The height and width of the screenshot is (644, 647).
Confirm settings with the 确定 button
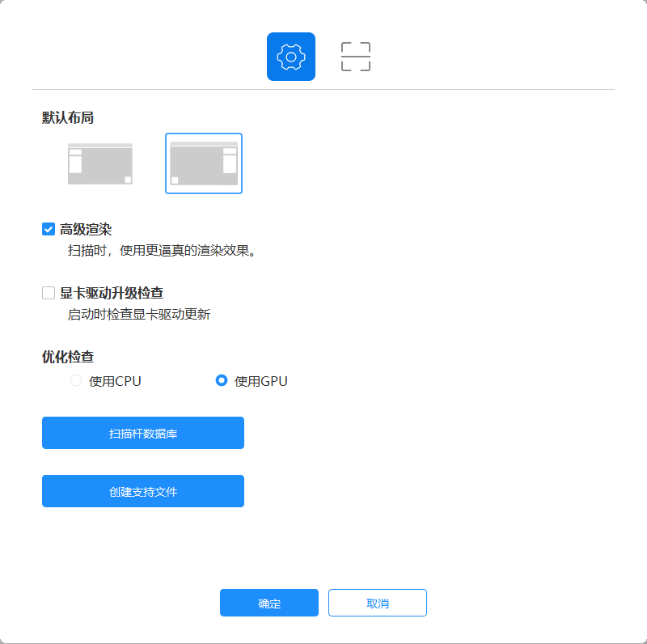269,603
